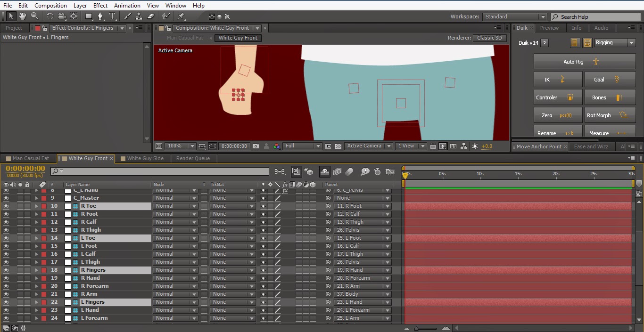Open the Graph Editor in the timeline
Image resolution: width=644 pixels, height=332 pixels.
(x=389, y=171)
